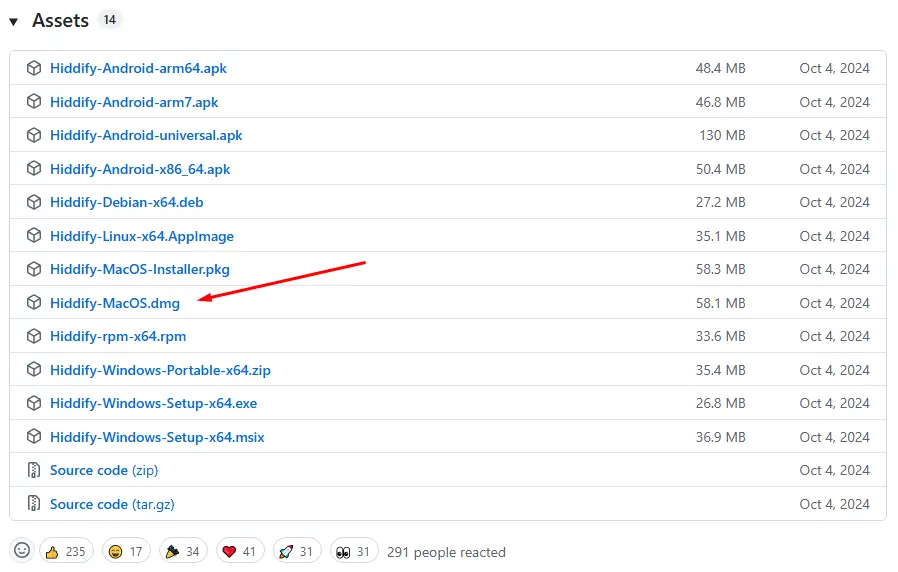
Task: Click package icon beside Android-arm64.apk
Action: (34, 68)
